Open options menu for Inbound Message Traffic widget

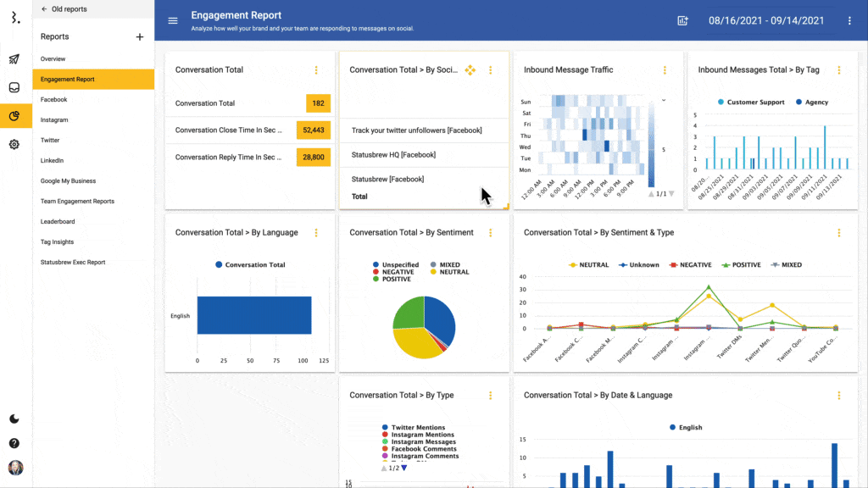(x=665, y=70)
